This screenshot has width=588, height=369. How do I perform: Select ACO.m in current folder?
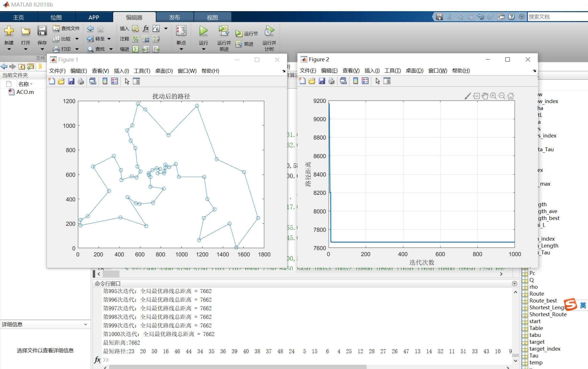click(x=25, y=92)
